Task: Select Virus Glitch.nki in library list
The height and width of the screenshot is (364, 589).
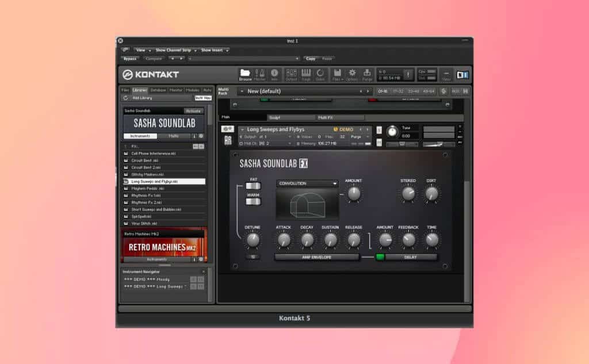Action: [165, 224]
